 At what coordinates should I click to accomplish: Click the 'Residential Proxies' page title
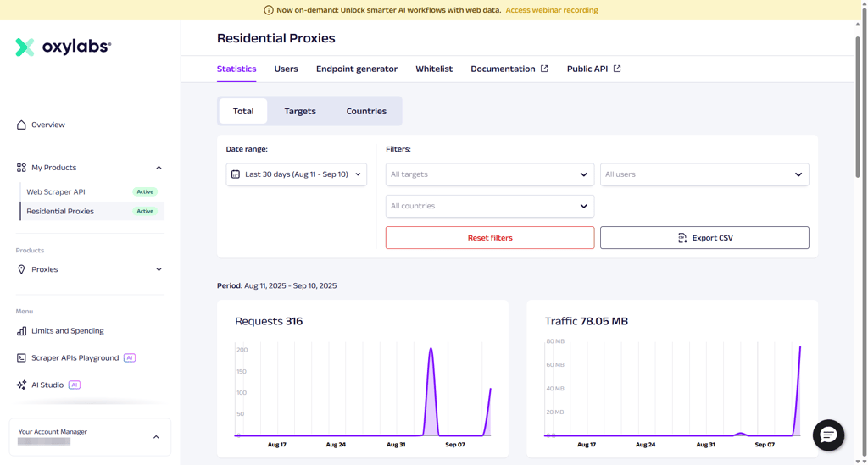[275, 38]
